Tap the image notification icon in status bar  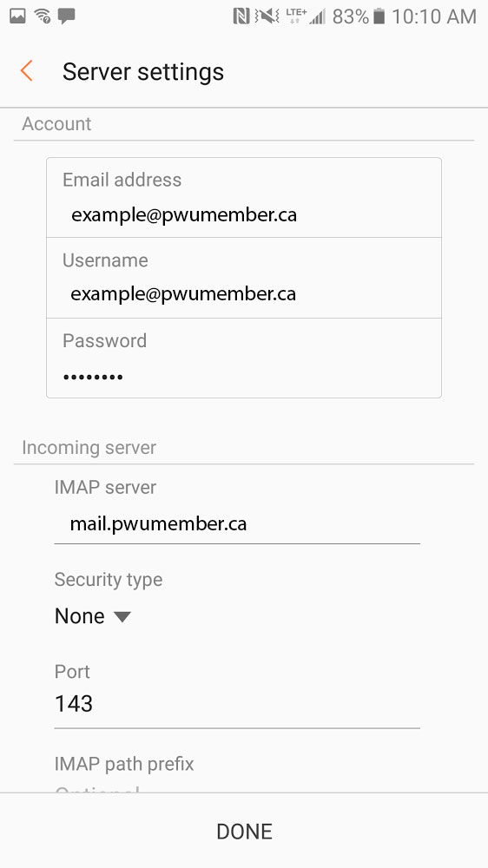[17, 16]
